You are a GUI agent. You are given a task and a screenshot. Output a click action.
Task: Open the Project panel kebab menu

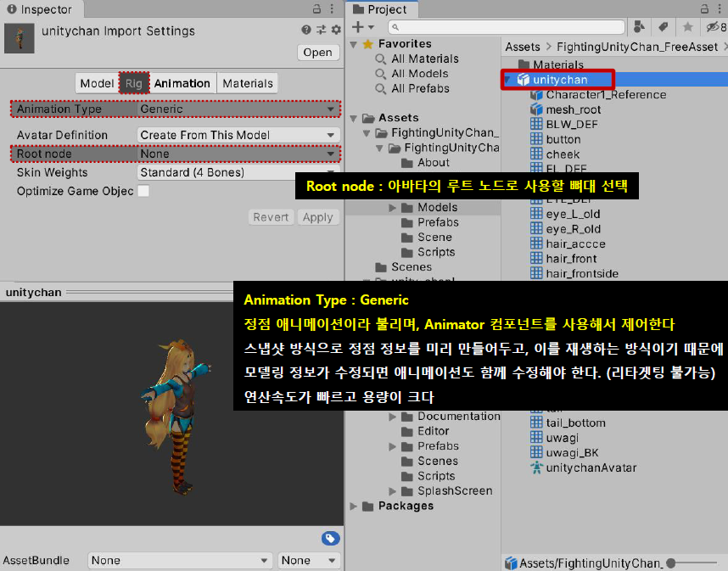[720, 8]
